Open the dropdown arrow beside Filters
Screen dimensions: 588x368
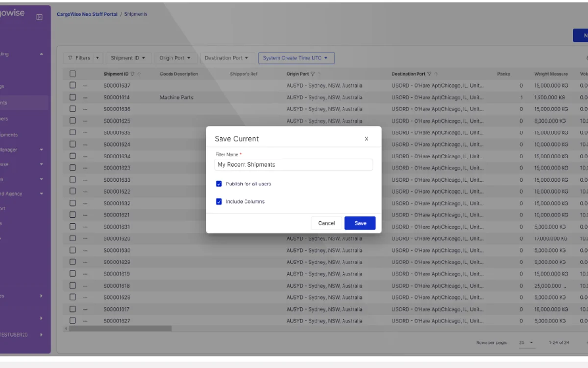98,58
